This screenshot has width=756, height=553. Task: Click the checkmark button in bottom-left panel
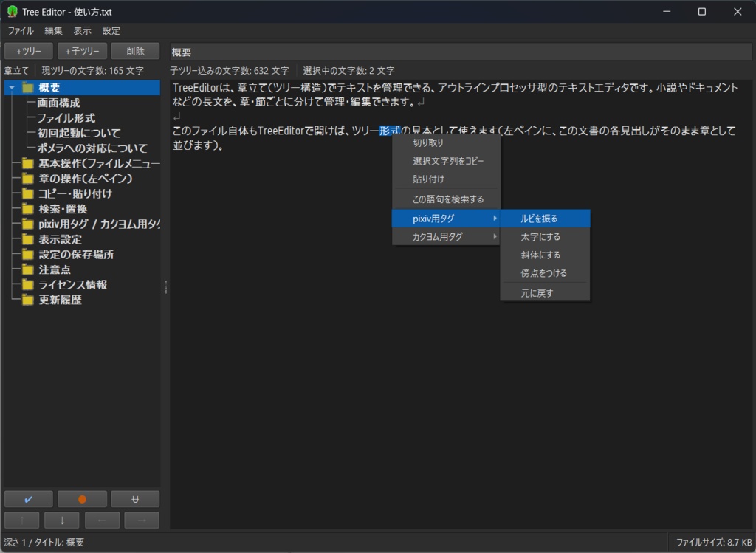(29, 499)
